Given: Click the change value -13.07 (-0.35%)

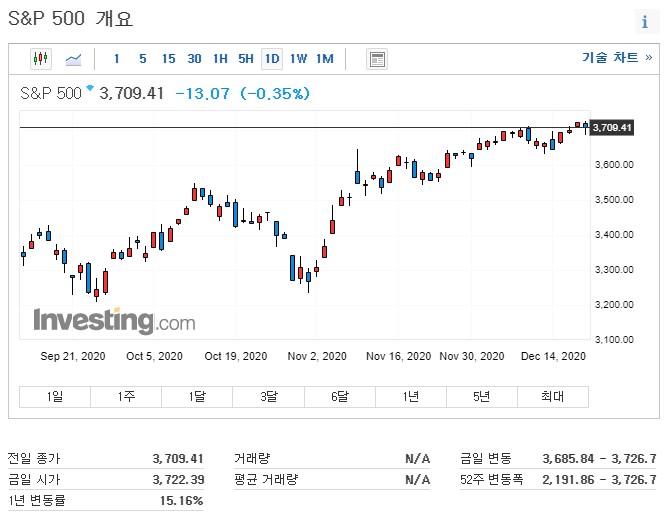Looking at the screenshot, I should [243, 93].
